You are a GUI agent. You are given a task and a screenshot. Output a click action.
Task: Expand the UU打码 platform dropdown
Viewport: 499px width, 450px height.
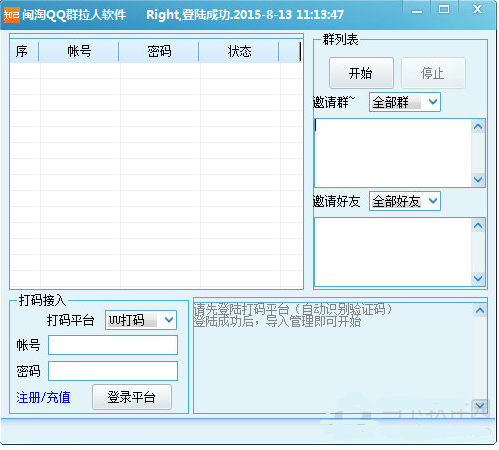(x=141, y=320)
